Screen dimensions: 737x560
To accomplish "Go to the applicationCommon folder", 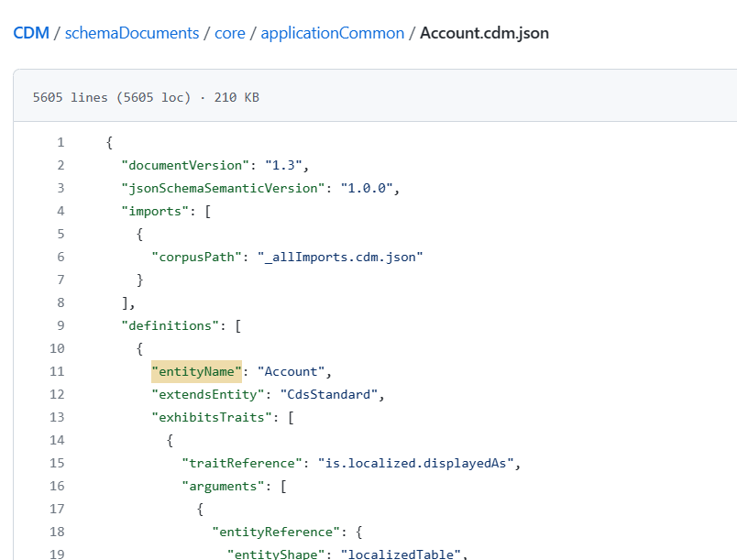I will tap(332, 32).
